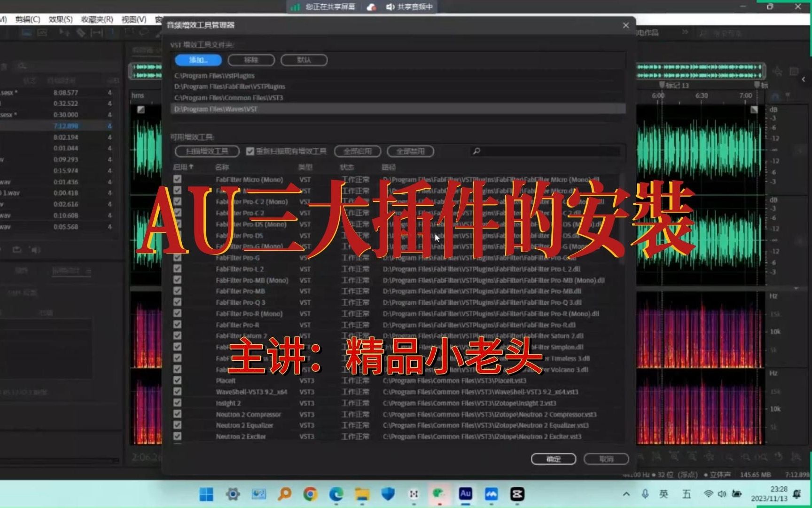Click the 全部启用 enable all button
Viewport: 812px width, 508px height.
click(358, 151)
